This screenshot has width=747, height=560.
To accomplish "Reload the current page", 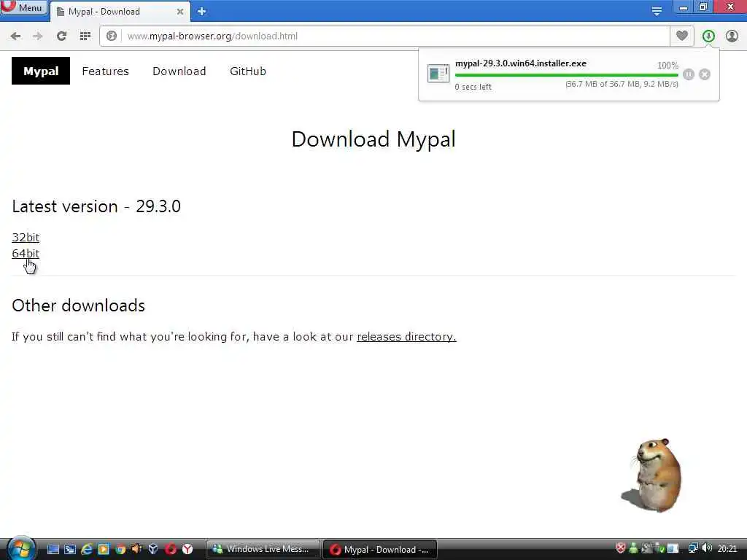I will (x=61, y=36).
